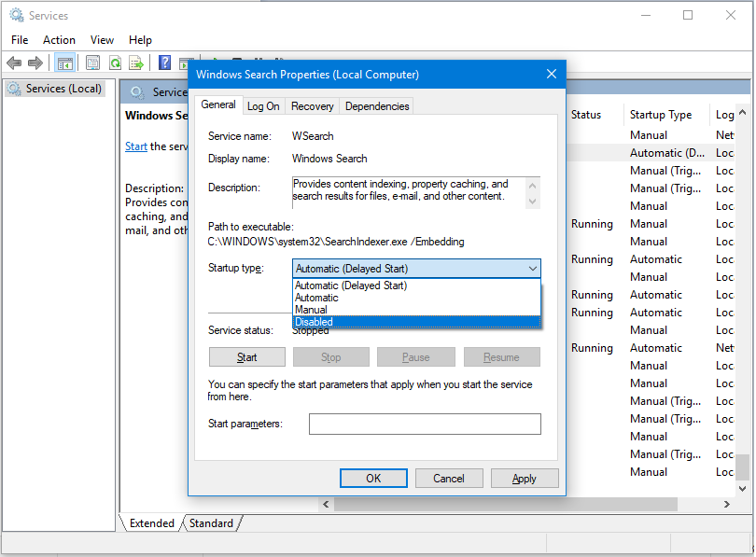
Task: Click the Stop service button
Action: tap(330, 357)
